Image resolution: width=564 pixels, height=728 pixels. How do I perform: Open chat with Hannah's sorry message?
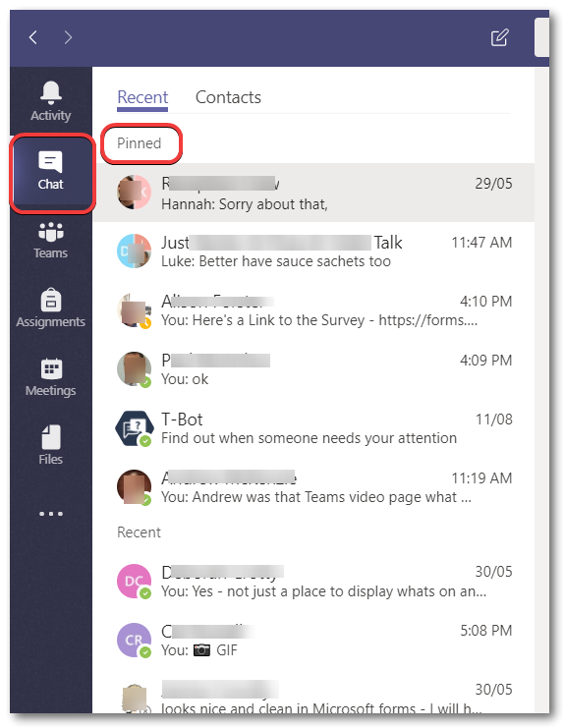(x=313, y=193)
